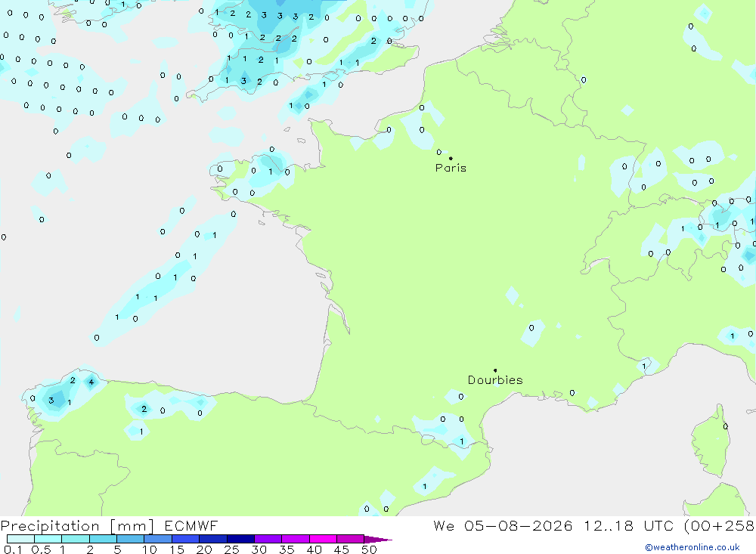Select the 35–40 mm violet legend swatch
Image resolution: width=756 pixels, height=554 pixels.
coord(295,539)
